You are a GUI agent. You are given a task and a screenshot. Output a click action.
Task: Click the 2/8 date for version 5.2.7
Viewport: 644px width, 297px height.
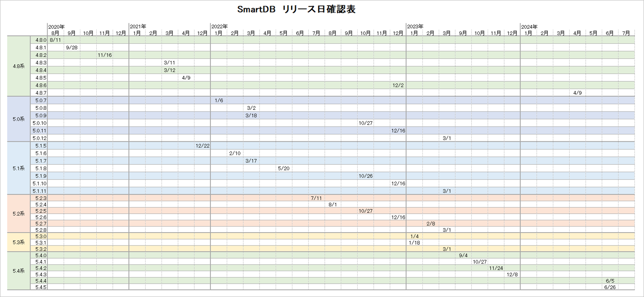[431, 224]
